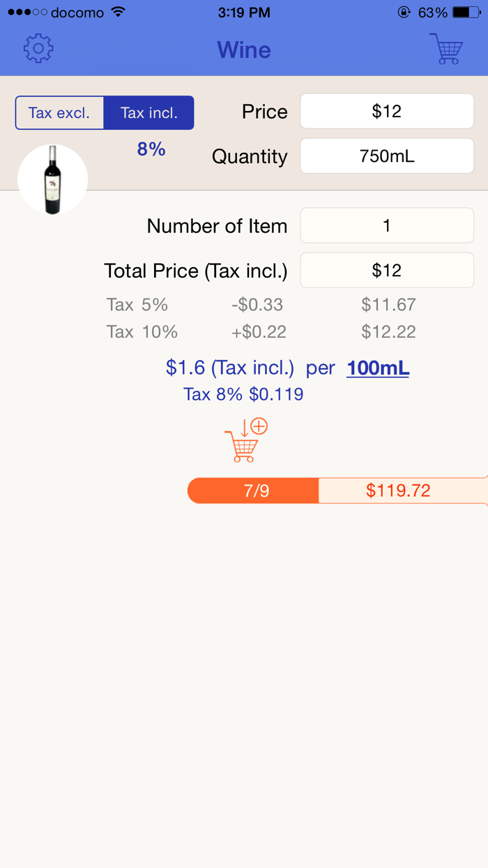The height and width of the screenshot is (868, 488).
Task: Select the Tax 10% comparison row
Action: [x=244, y=332]
